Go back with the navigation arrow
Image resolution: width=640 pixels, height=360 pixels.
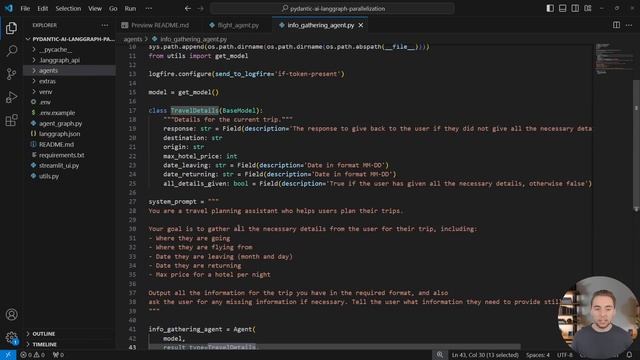click(188, 8)
